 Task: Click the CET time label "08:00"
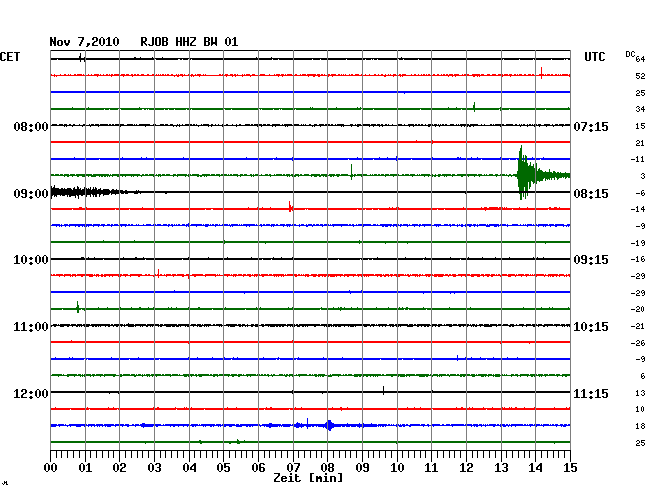point(31,126)
